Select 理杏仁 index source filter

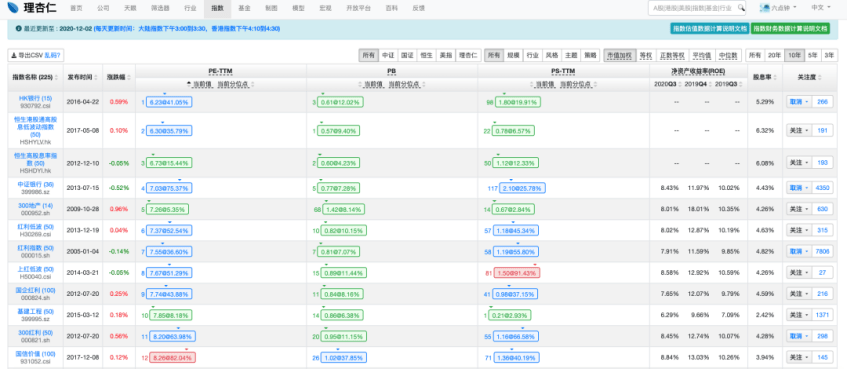pos(468,55)
